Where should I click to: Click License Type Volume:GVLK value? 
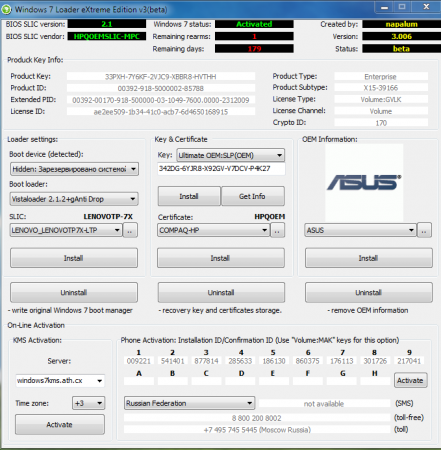(x=381, y=100)
